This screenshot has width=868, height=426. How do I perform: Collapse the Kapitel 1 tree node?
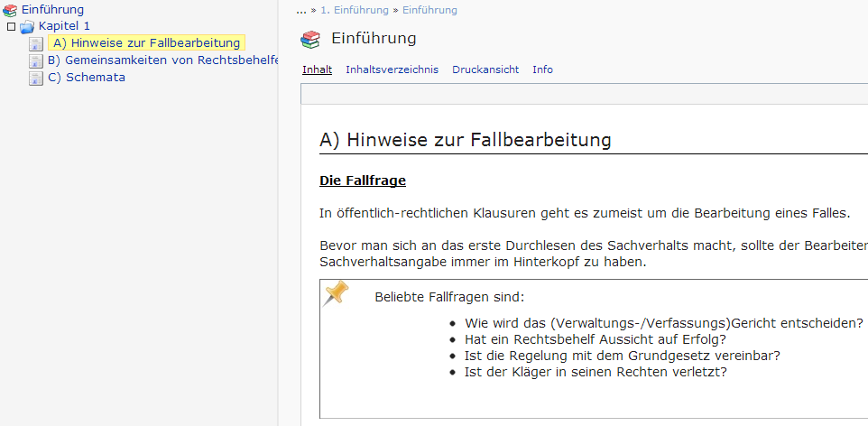(10, 27)
